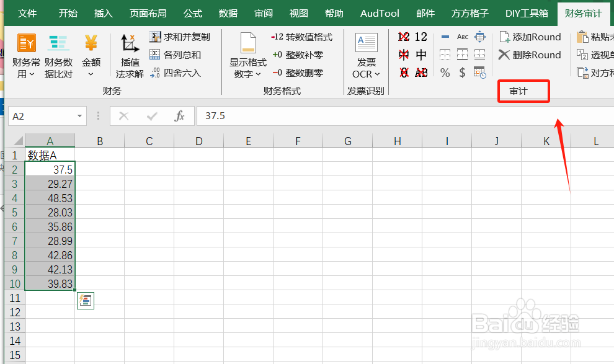The width and height of the screenshot is (614, 364).
Task: Select row 11 header
Action: click(x=14, y=298)
